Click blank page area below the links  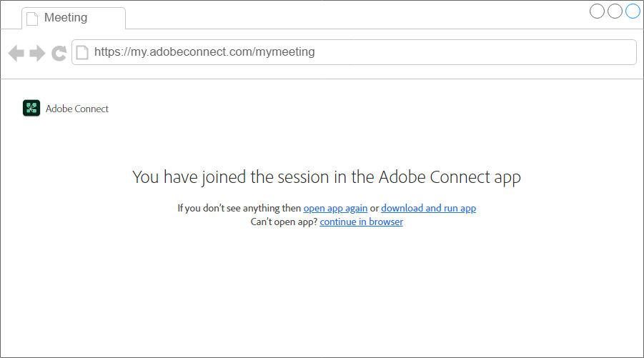click(322, 292)
